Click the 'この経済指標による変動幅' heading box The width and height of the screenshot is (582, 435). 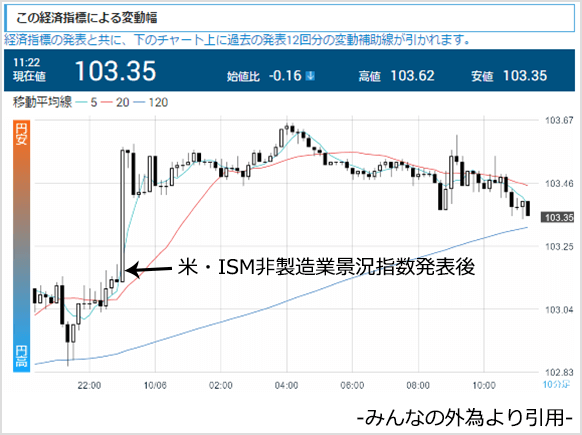[289, 18]
